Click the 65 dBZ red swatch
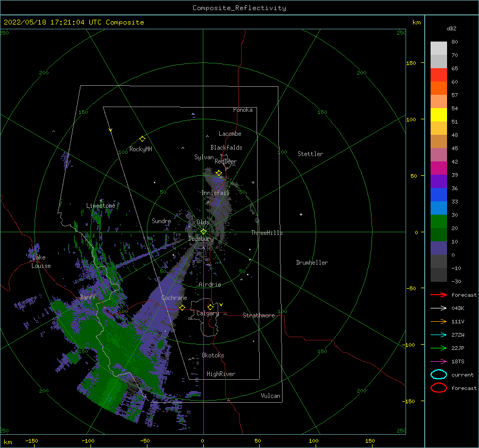This screenshot has height=448, width=479. coord(439,75)
